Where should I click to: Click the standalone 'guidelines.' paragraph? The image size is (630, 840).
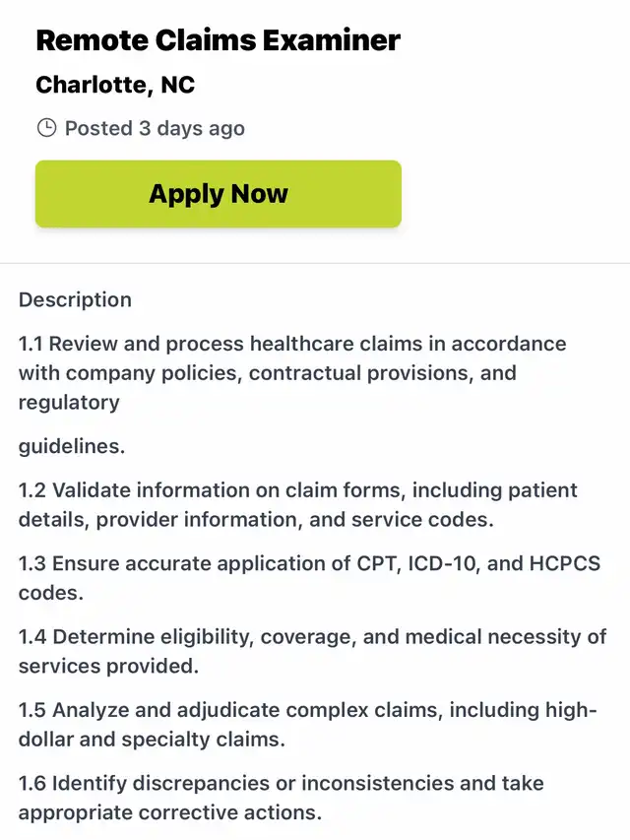point(72,446)
